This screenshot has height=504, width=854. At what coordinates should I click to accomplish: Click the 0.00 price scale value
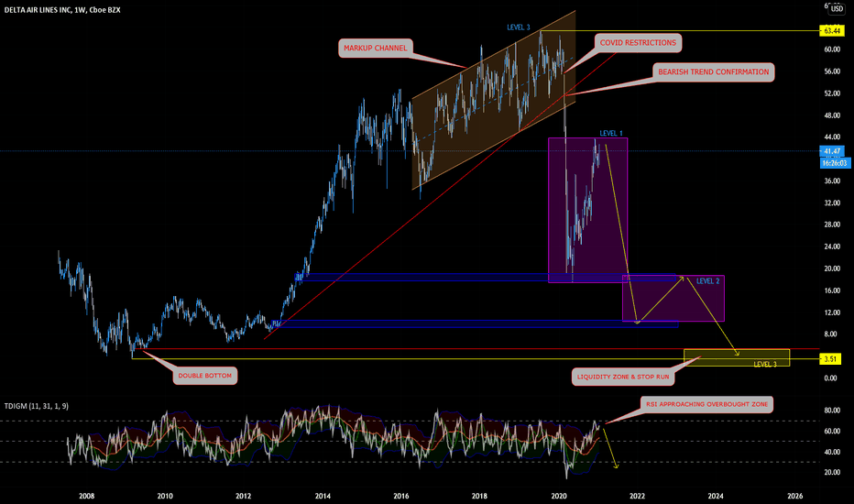pyautogui.click(x=830, y=378)
